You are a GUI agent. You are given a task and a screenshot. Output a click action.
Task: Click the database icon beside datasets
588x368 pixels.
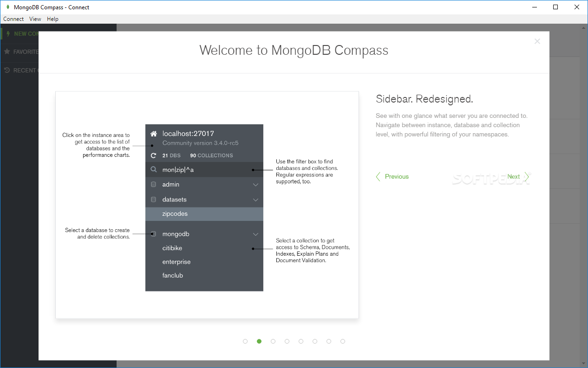154,200
